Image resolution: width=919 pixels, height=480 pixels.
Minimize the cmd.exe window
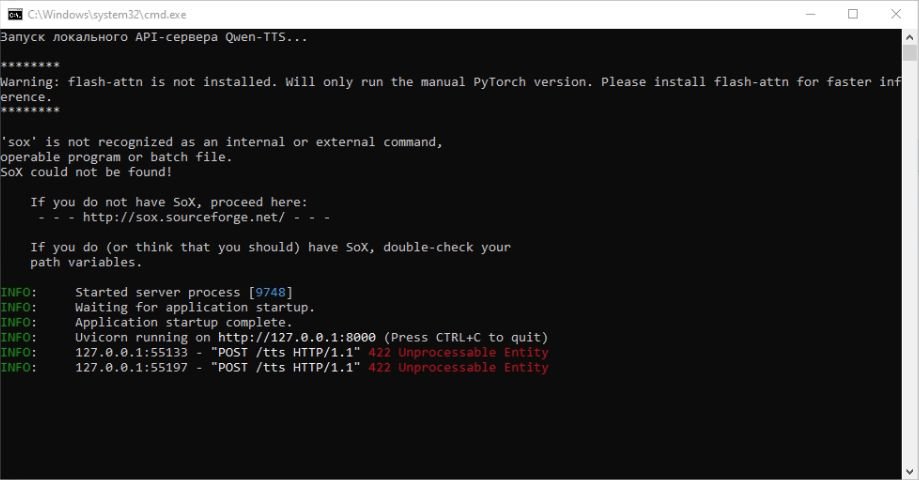coord(811,14)
